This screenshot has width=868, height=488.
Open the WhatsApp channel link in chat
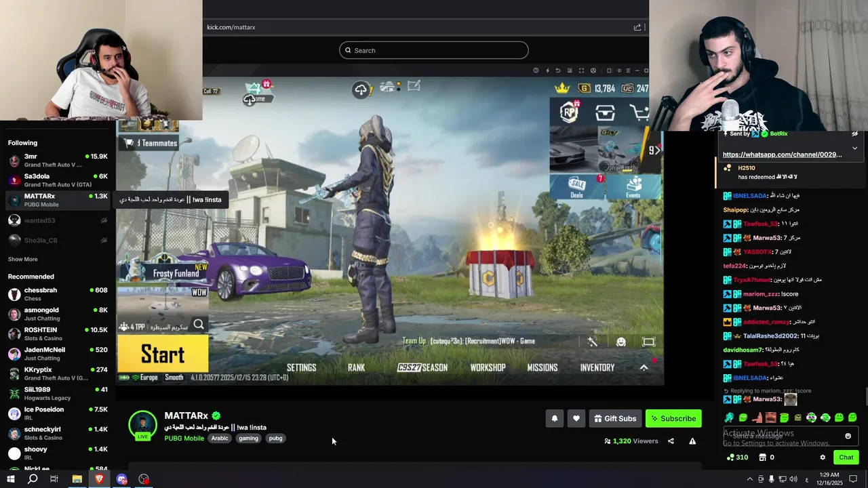click(x=782, y=155)
